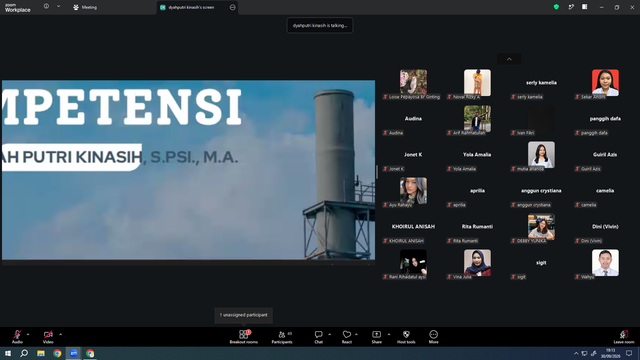Select Noval Rizky A participant tile
The image size is (640, 360).
(x=477, y=84)
